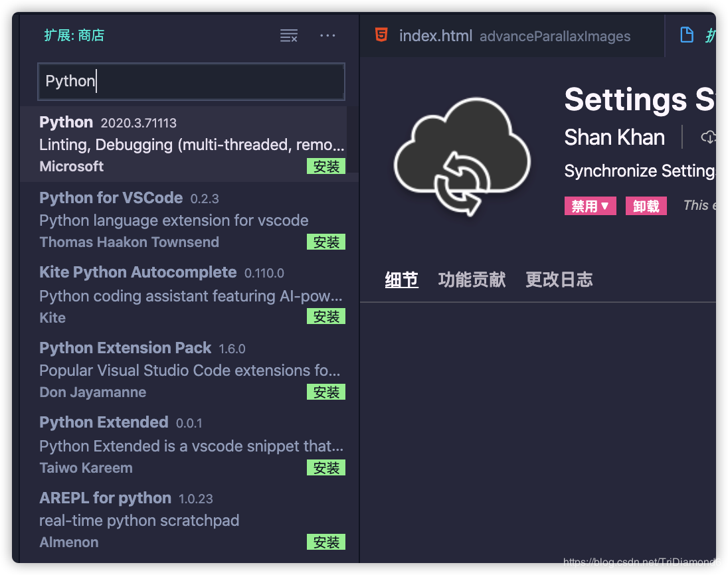Click the 卸载 uninstall button

pyautogui.click(x=646, y=206)
